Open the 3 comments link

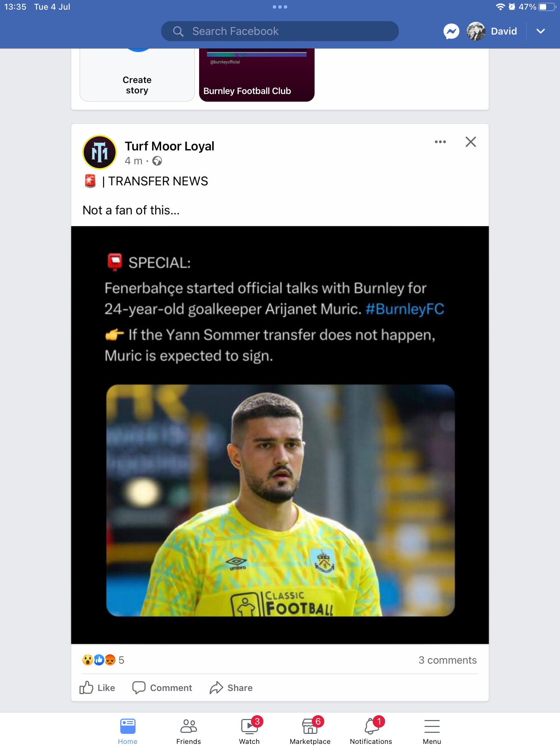pos(448,660)
